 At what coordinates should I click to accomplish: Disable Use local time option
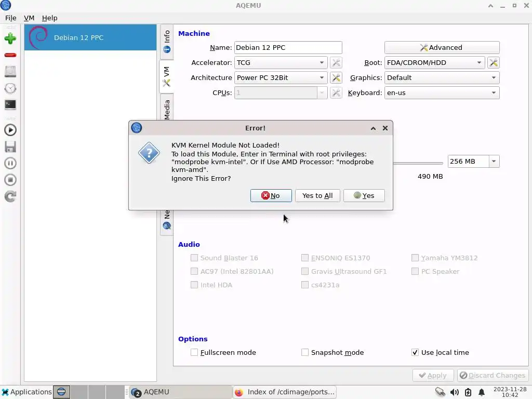[415, 353]
